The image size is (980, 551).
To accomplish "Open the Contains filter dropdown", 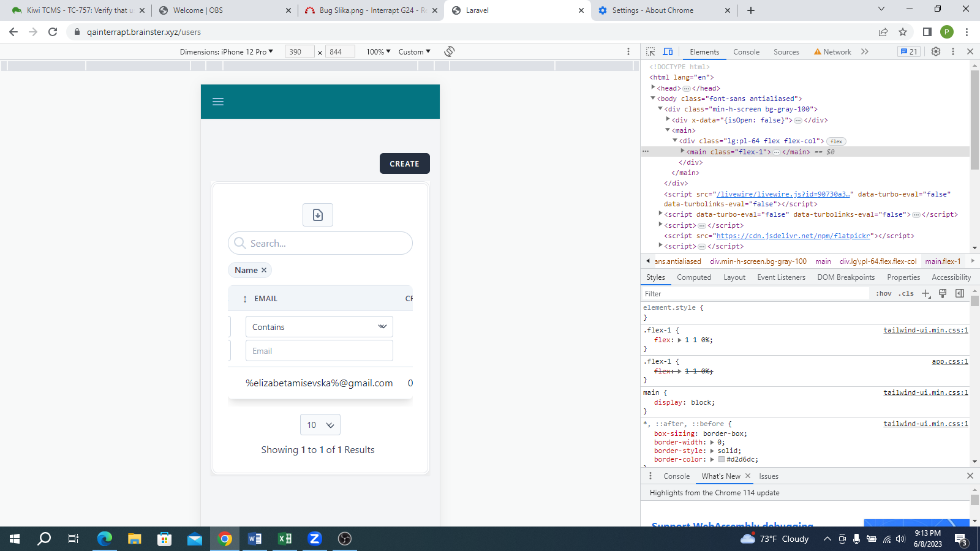I will pos(319,327).
